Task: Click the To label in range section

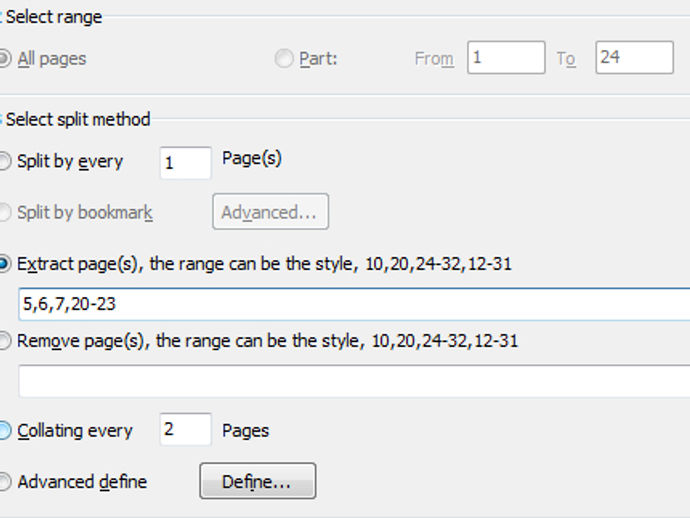Action: pyautogui.click(x=566, y=59)
